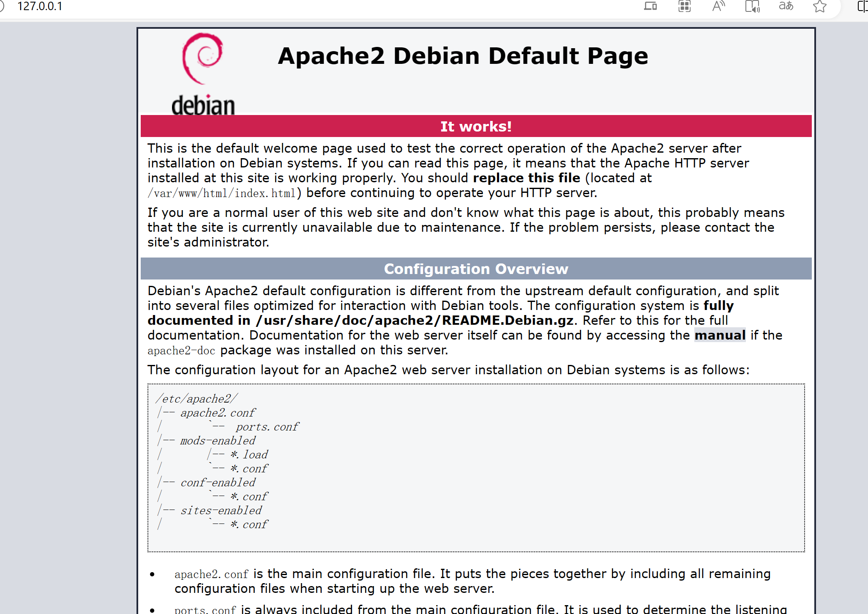Click the translate page icon
Screen dimensions: 868x614
coord(786,6)
